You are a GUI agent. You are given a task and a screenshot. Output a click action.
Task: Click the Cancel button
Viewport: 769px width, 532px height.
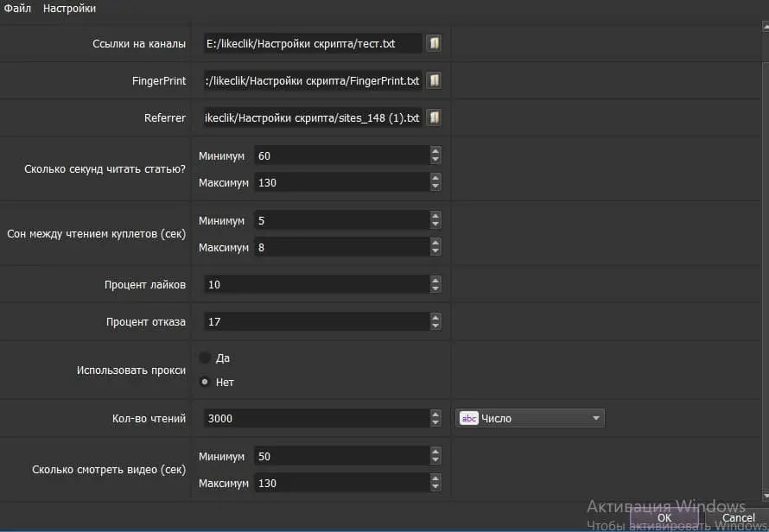click(738, 518)
